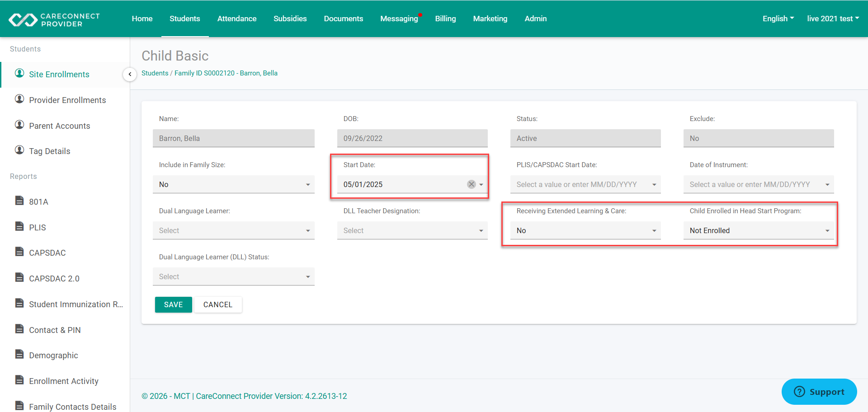The height and width of the screenshot is (412, 868).
Task: Collapse the sidebar with the chevron button
Action: (130, 74)
